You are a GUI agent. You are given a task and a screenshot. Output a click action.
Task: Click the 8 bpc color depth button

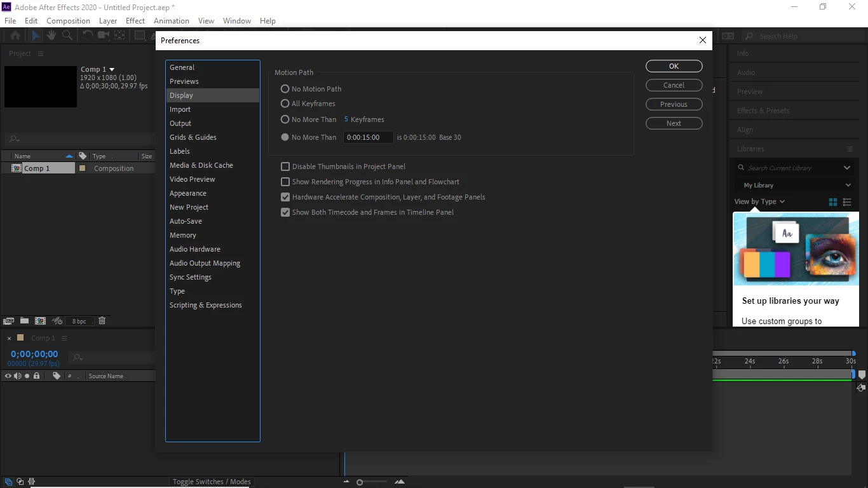coord(79,322)
